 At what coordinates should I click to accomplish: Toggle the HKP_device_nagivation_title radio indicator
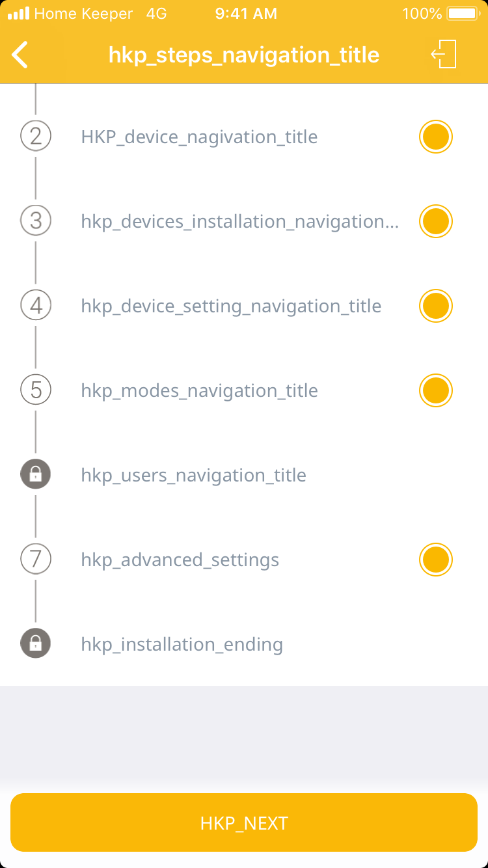pyautogui.click(x=435, y=137)
